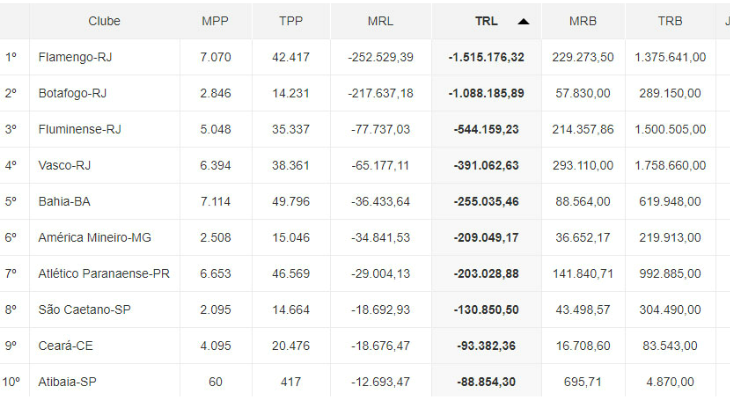The image size is (730, 400).
Task: Select the Ceará-CE row
Action: (x=64, y=345)
